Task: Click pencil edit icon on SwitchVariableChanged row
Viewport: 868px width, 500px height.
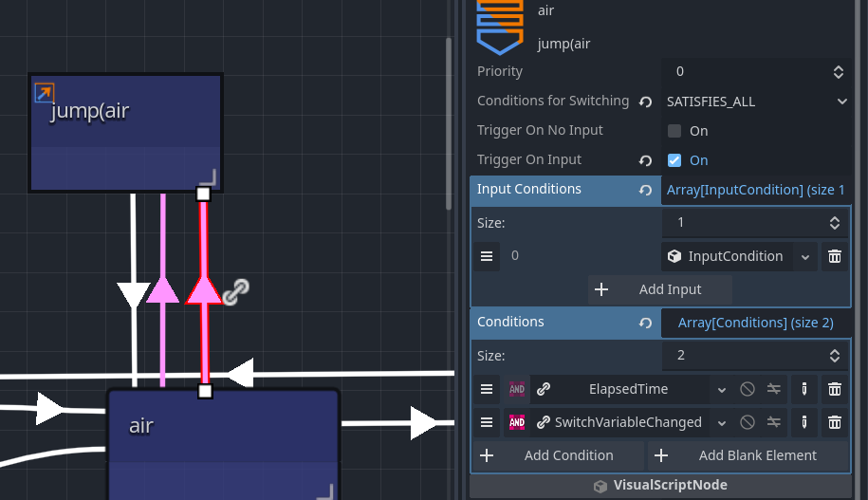Action: (804, 422)
